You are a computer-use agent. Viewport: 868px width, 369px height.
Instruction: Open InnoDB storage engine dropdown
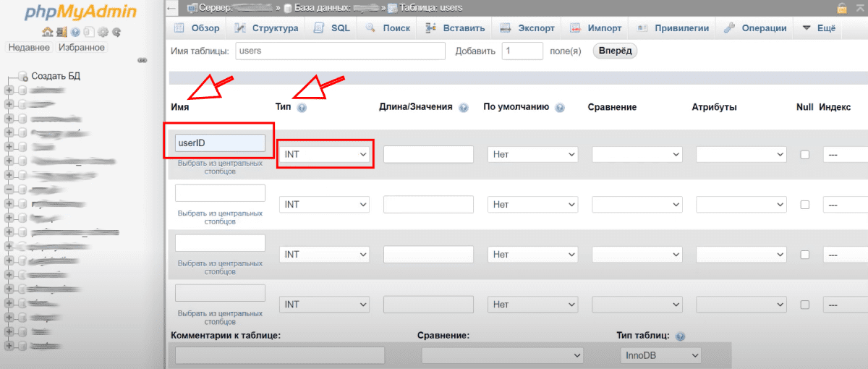click(661, 355)
